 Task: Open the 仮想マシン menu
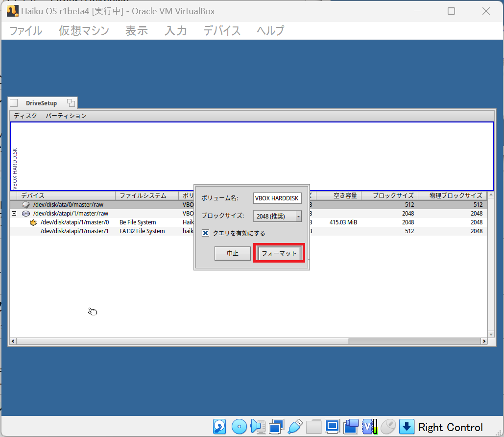click(84, 31)
